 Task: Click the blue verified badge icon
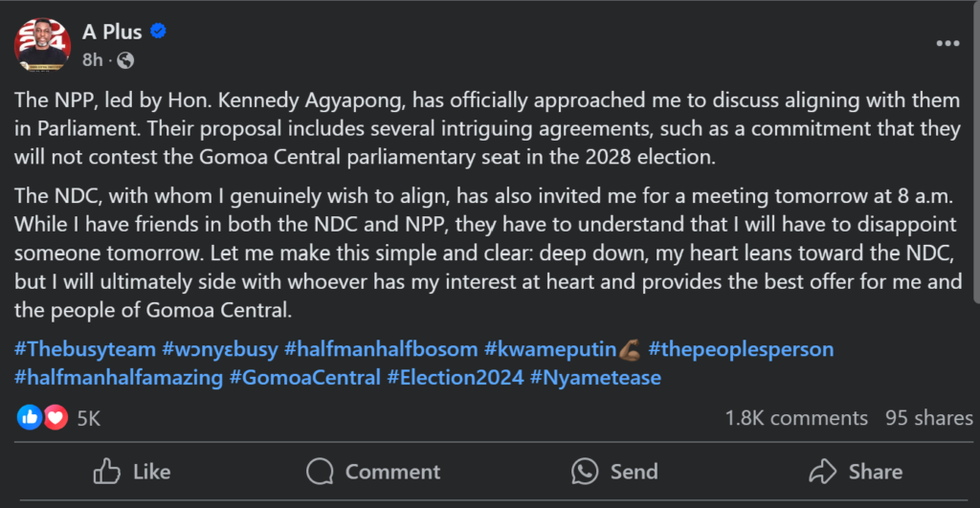tap(159, 32)
